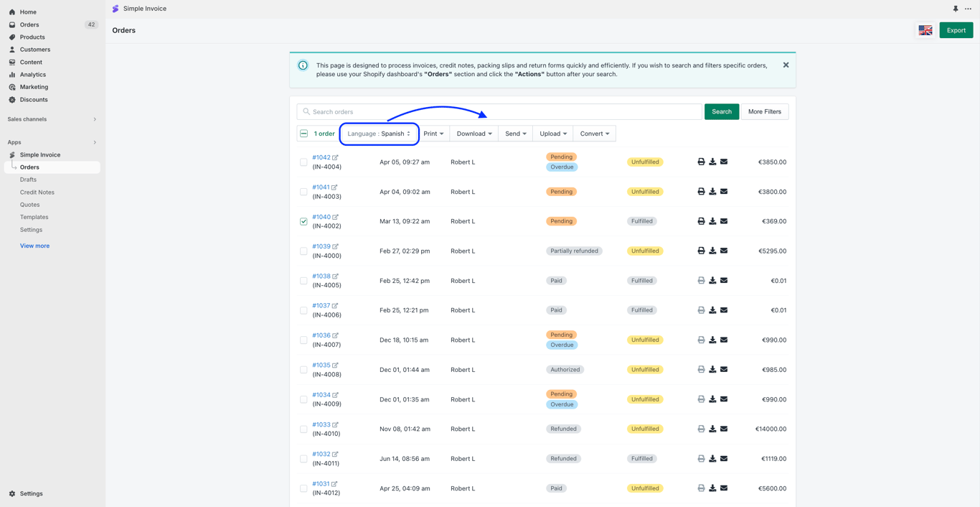Viewport: 980px width, 507px height.
Task: Open the three-dot more options menu
Action: click(x=968, y=9)
